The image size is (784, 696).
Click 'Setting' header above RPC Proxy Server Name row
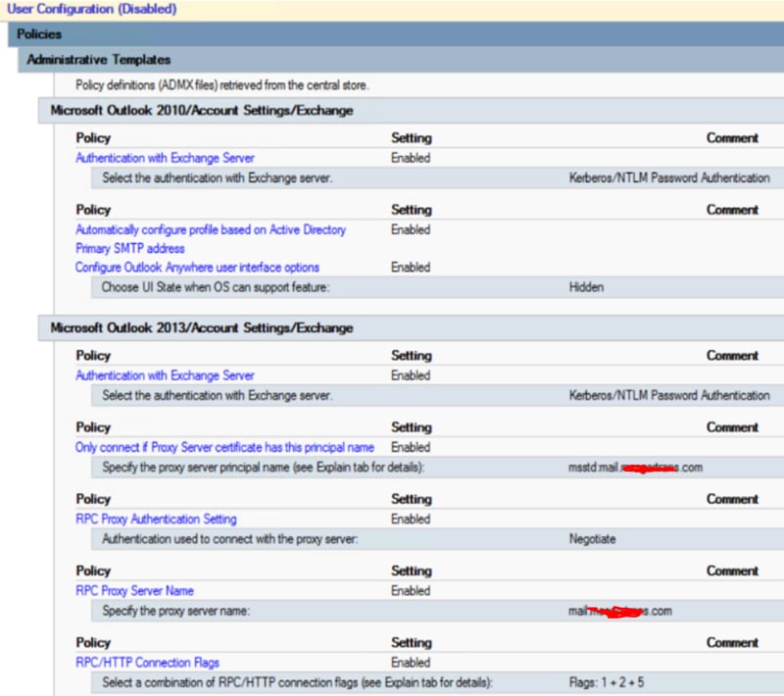pos(412,571)
